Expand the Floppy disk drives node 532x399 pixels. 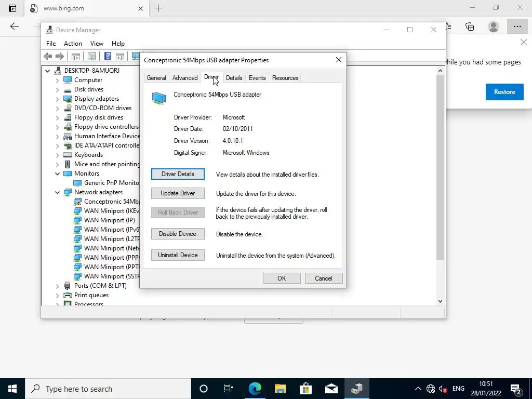[x=57, y=118]
